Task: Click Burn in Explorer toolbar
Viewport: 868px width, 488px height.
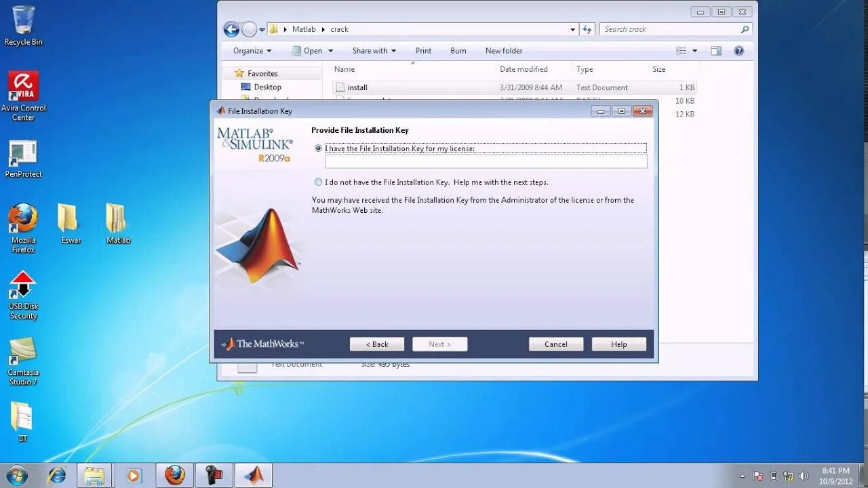Action: pos(458,51)
